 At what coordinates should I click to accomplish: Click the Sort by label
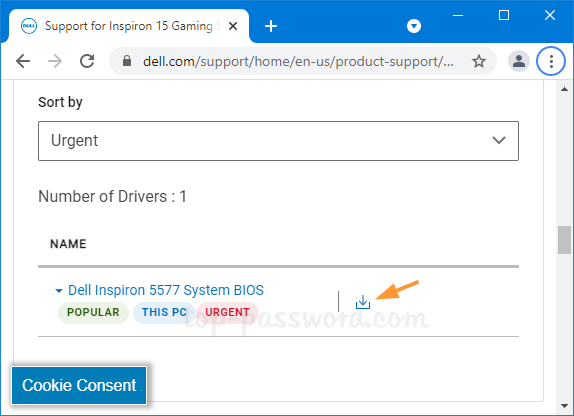(x=60, y=102)
